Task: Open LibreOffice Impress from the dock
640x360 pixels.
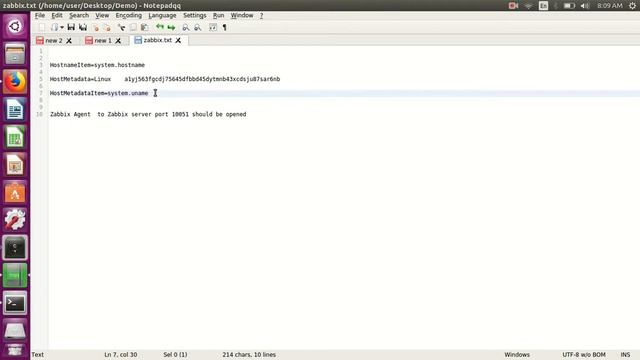Action: coord(15,165)
